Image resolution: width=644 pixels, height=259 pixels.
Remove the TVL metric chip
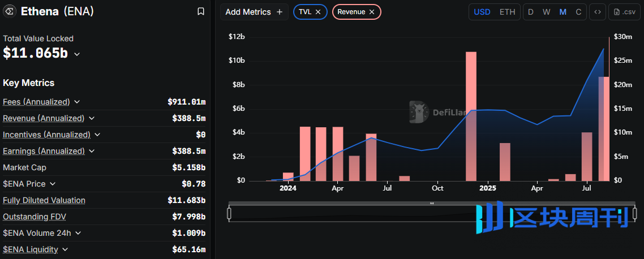(318, 12)
